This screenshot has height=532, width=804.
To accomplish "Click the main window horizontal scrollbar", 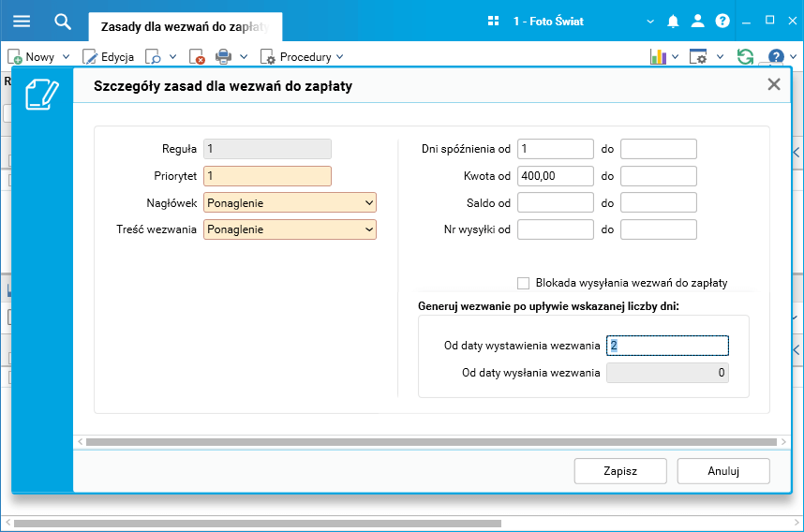I will [258, 524].
